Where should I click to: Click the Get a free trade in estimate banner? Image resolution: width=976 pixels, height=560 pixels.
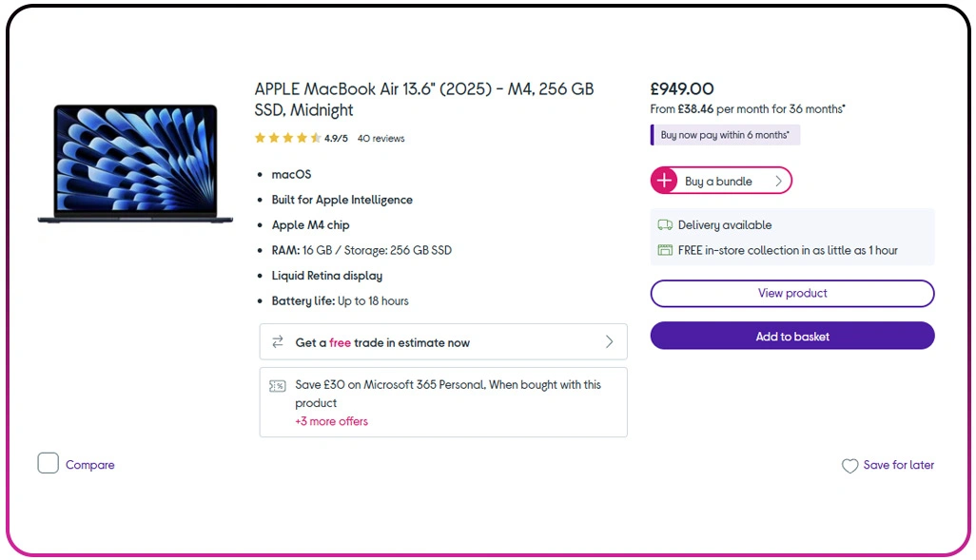[382, 342]
